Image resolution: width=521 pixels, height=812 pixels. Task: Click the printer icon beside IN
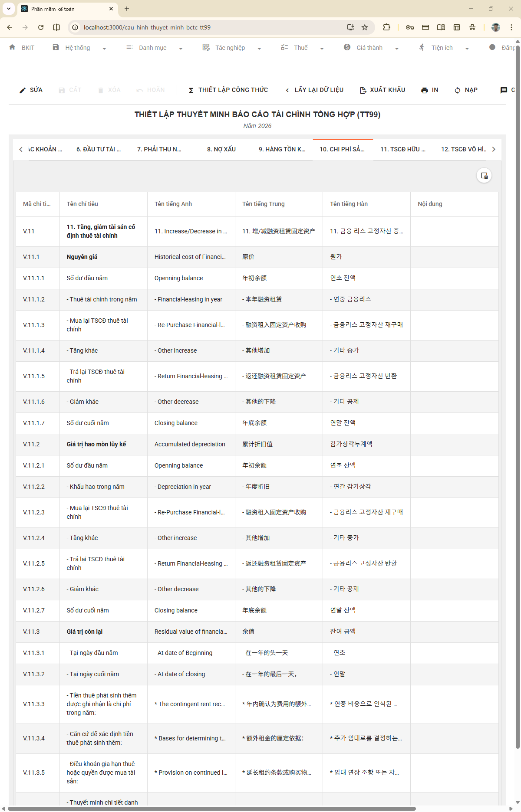pos(425,90)
